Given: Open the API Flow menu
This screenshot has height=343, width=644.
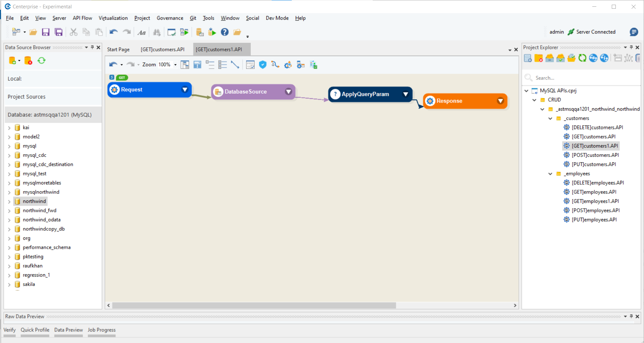Looking at the screenshot, I should [x=82, y=18].
